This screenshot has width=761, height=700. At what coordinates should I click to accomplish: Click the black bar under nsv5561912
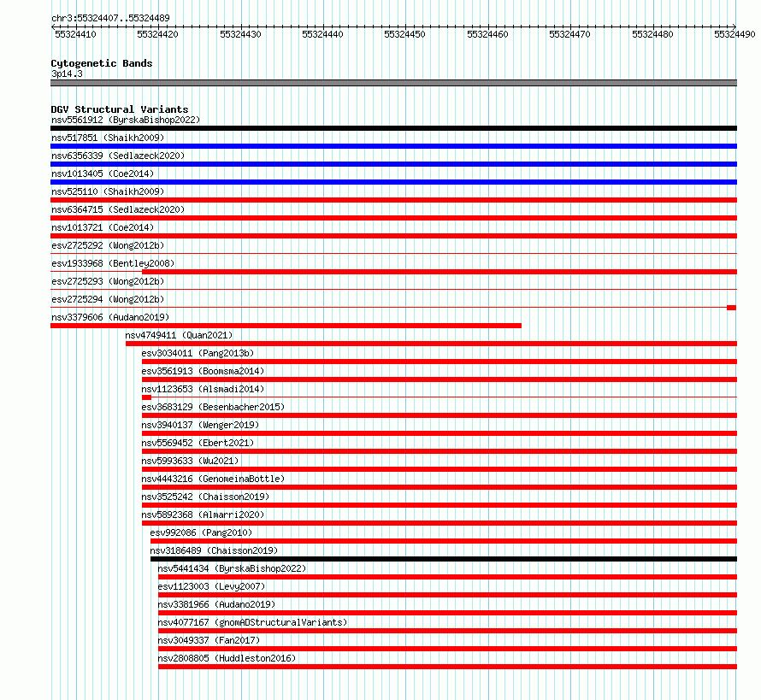click(x=393, y=128)
